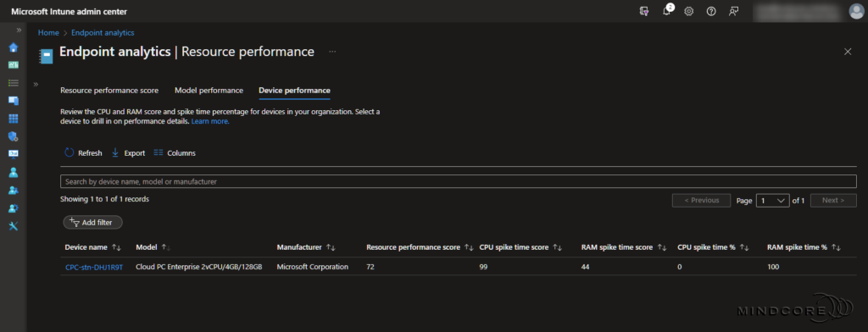868x332 pixels.
Task: Open Tenant administration icon
Action: 14,208
